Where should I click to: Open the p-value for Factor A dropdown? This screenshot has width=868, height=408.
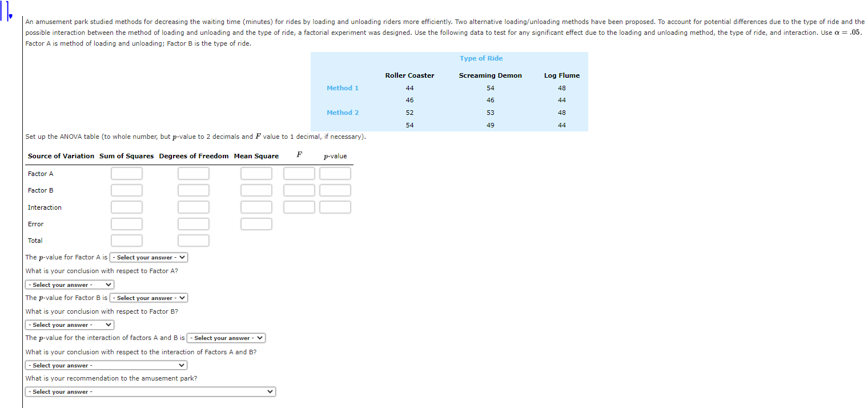148,257
